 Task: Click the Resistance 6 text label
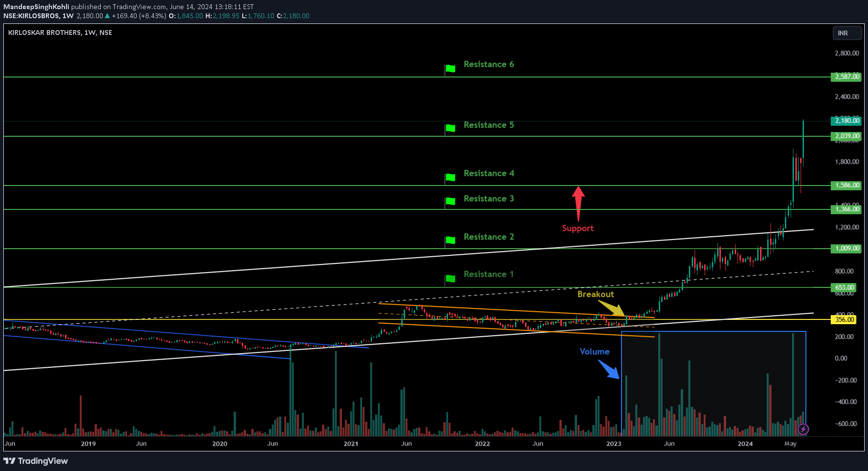click(x=489, y=64)
